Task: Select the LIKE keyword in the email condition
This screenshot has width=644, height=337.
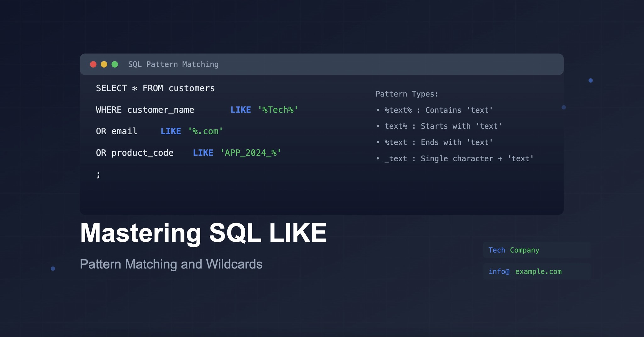Action: click(x=171, y=131)
